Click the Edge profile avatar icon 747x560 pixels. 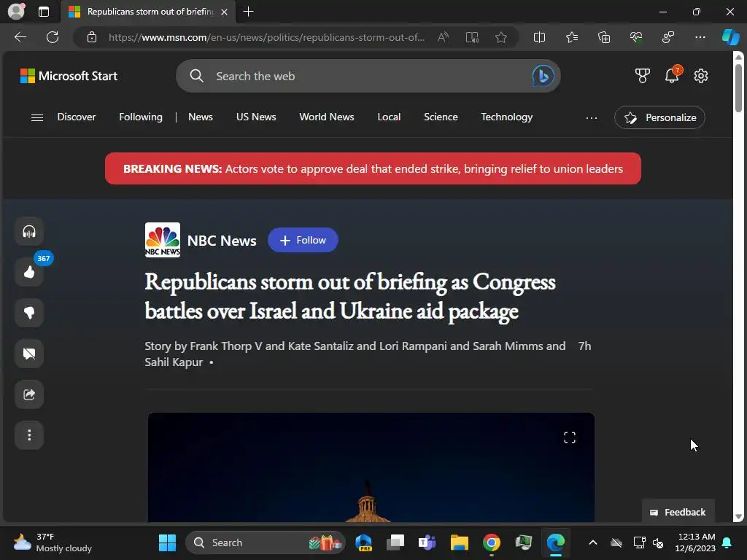[16, 12]
